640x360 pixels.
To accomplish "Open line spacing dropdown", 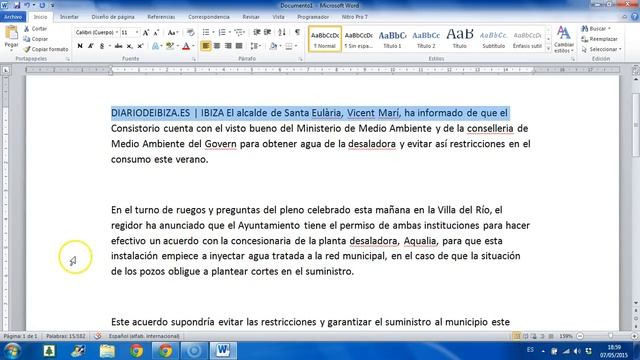I will click(256, 46).
